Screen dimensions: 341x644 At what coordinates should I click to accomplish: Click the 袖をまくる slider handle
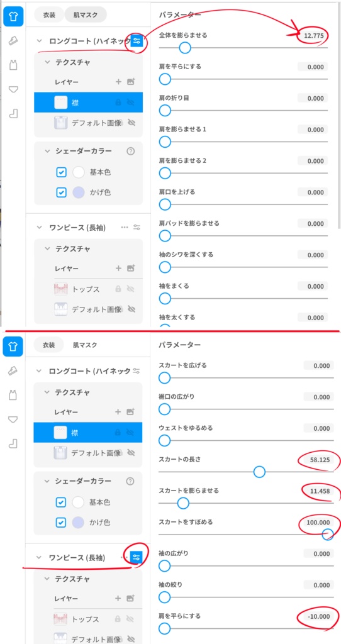click(x=165, y=299)
